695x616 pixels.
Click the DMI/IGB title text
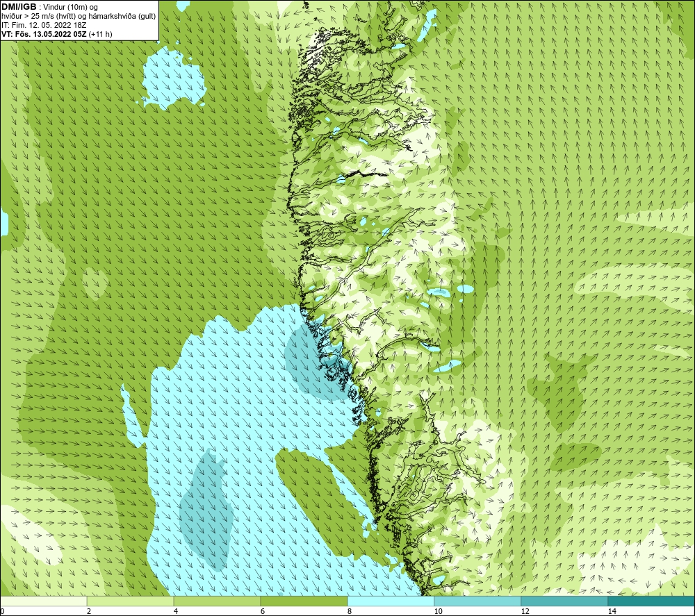point(19,7)
